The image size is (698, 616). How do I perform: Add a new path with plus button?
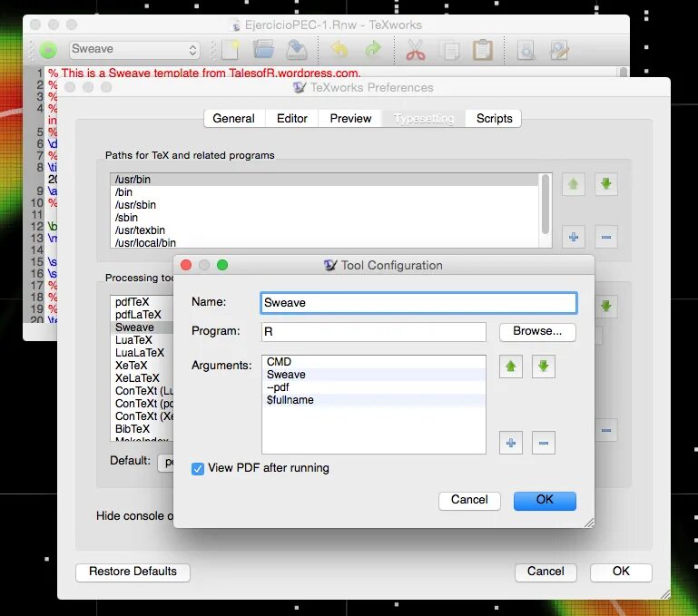tap(574, 237)
